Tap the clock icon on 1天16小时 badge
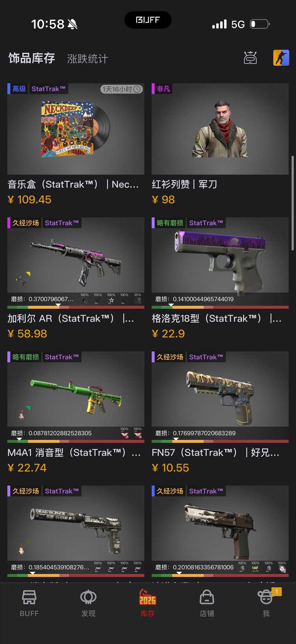The image size is (296, 644). coord(137,89)
